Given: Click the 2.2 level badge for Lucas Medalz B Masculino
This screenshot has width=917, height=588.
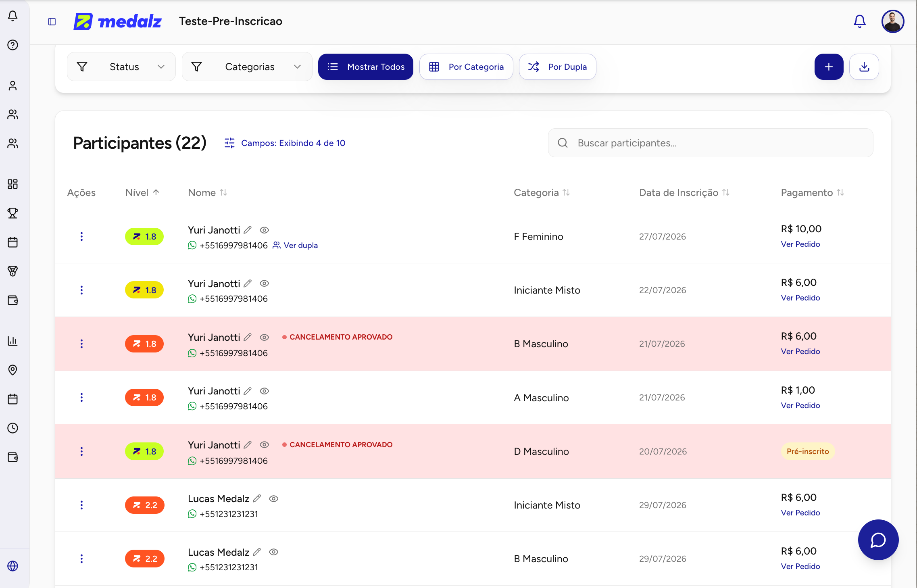Looking at the screenshot, I should [145, 559].
